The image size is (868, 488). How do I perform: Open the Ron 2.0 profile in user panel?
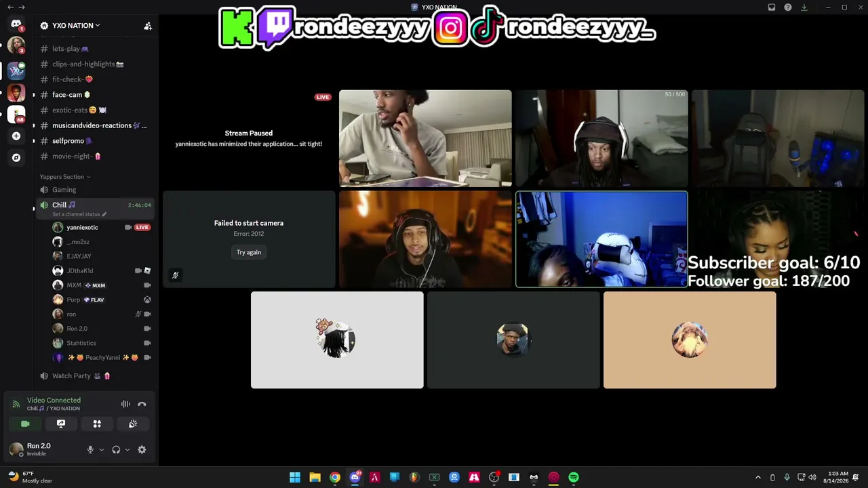click(44, 449)
